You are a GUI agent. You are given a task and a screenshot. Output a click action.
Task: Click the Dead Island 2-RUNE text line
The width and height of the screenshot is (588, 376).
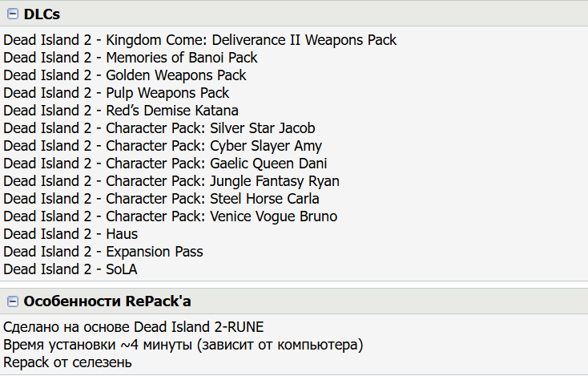(134, 327)
